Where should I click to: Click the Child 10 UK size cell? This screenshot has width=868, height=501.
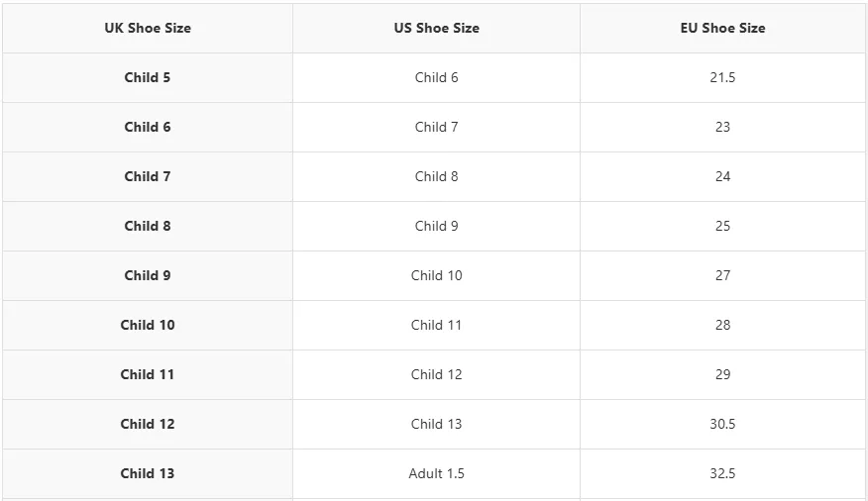click(148, 325)
